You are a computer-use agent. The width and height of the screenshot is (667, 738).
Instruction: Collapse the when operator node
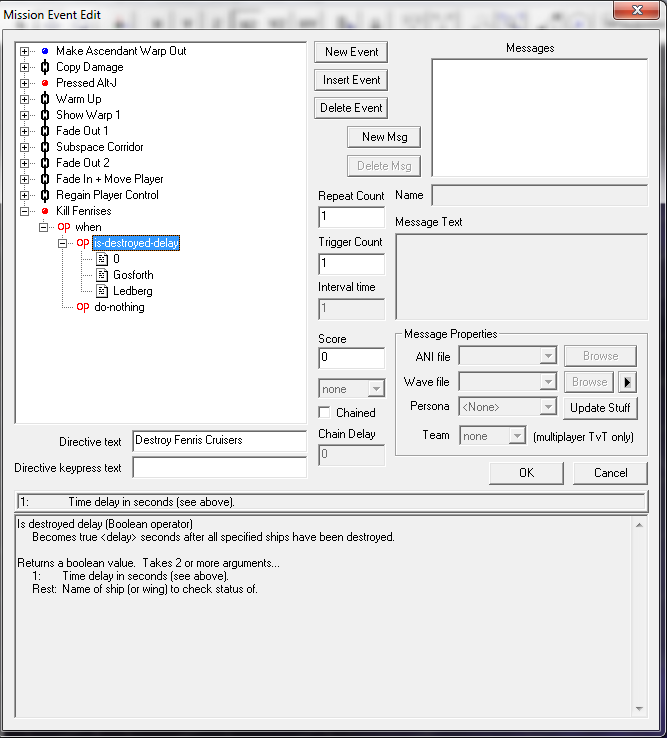[43, 227]
